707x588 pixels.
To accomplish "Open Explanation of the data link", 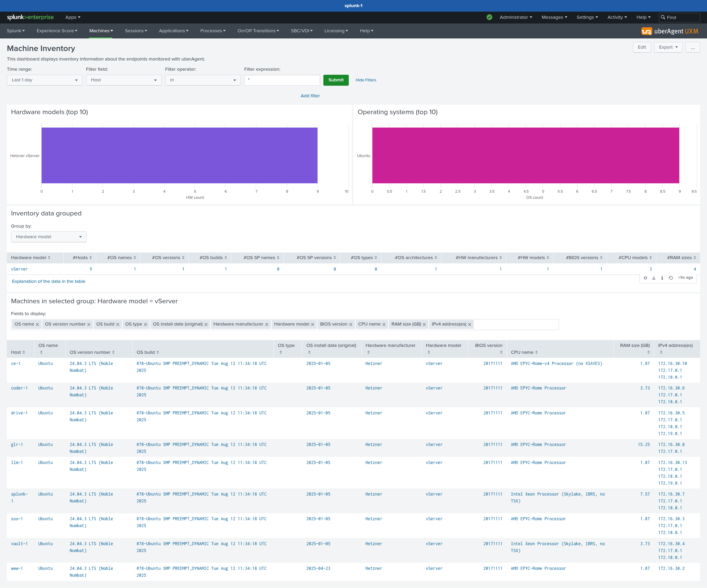I will tap(48, 281).
